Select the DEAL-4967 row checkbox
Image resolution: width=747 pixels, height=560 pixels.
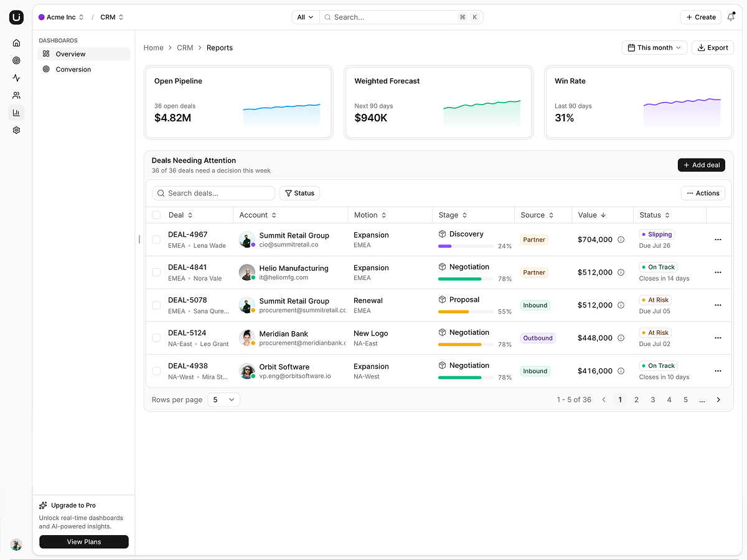pyautogui.click(x=156, y=240)
